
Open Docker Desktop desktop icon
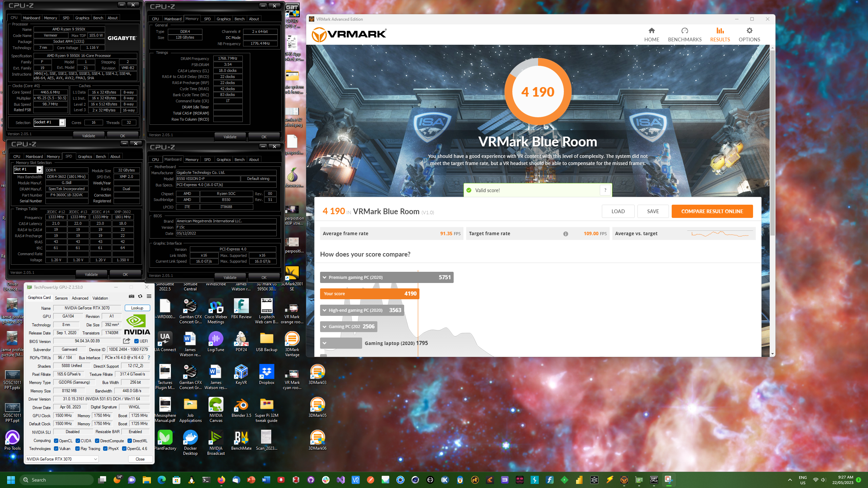coord(190,443)
